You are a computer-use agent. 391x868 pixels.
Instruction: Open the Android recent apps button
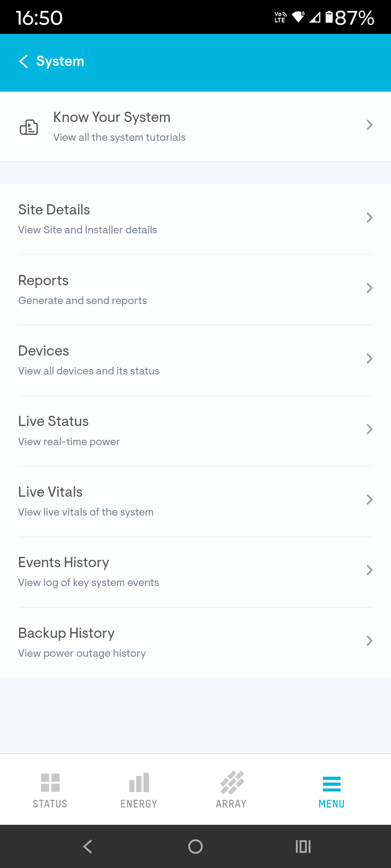click(303, 846)
